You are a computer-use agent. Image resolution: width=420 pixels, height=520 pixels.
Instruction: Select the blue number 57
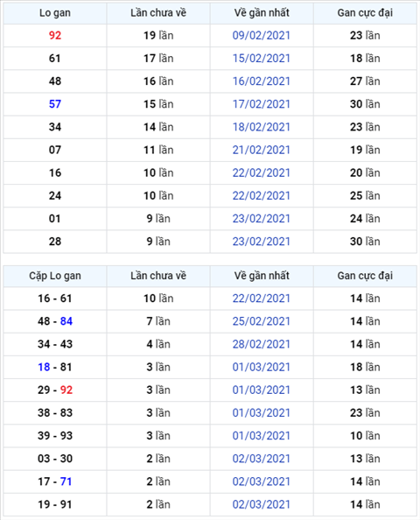(x=55, y=104)
